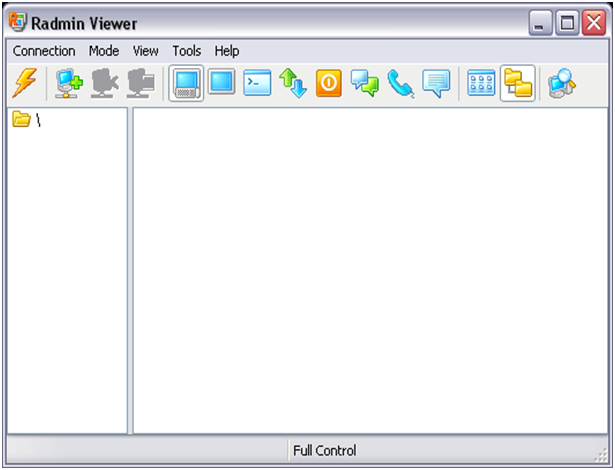
Task: Open the Tools menu
Action: pos(187,51)
